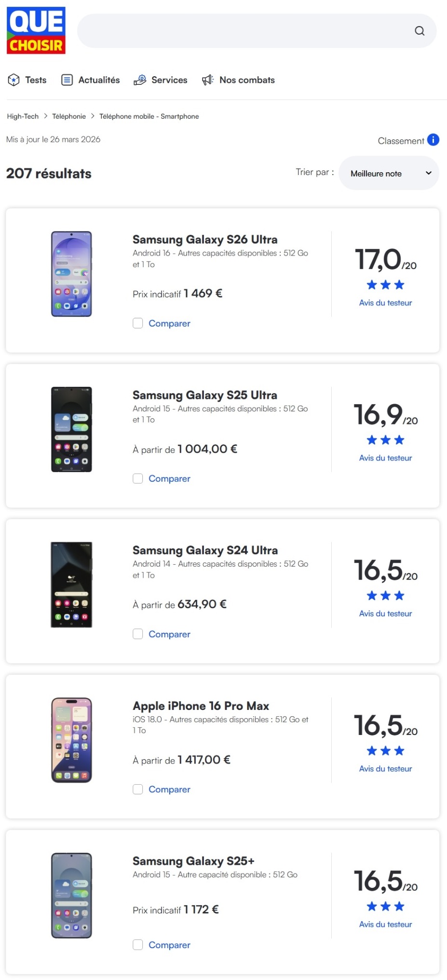The width and height of the screenshot is (447, 980).
Task: Click the Nos combats megaphone icon
Action: point(207,80)
